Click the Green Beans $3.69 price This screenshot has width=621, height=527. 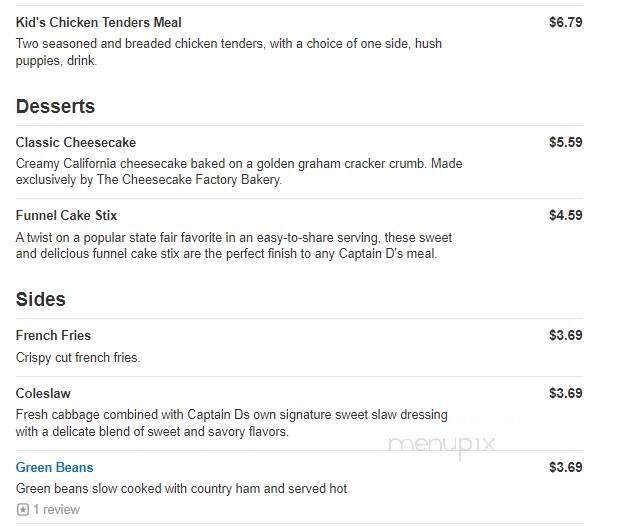pyautogui.click(x=565, y=467)
